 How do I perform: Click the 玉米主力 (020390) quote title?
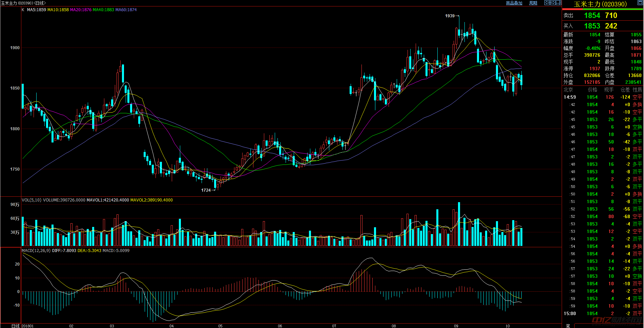pos(600,4)
